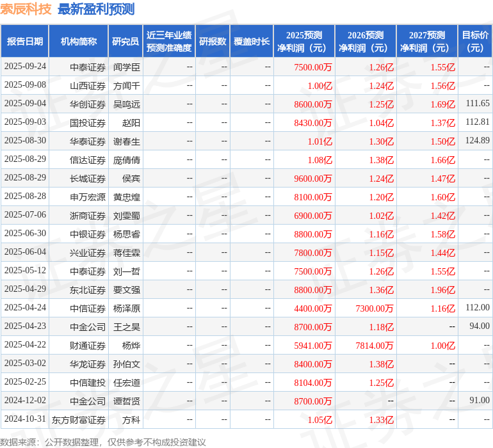
Task: Click the 2025预测净利润 column header
Action: [x=304, y=42]
